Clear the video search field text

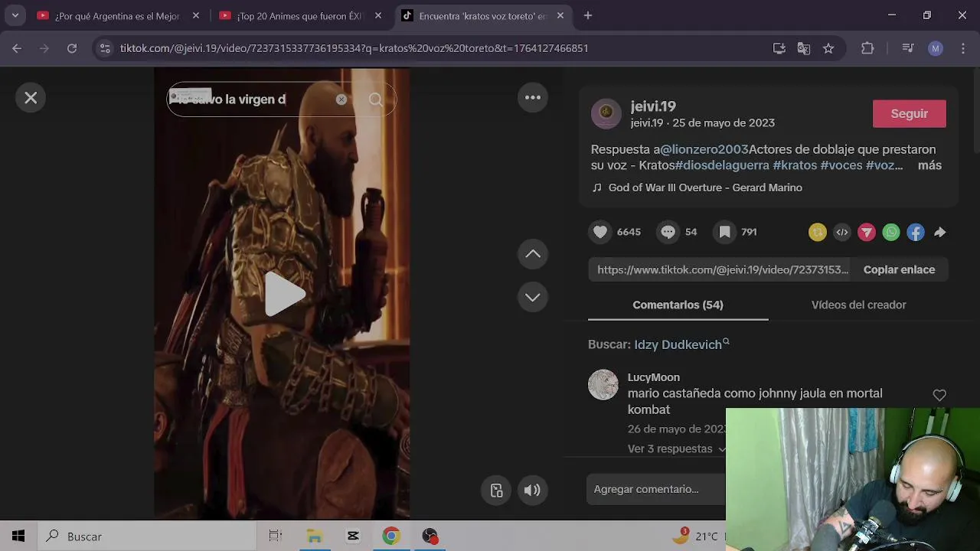(341, 99)
